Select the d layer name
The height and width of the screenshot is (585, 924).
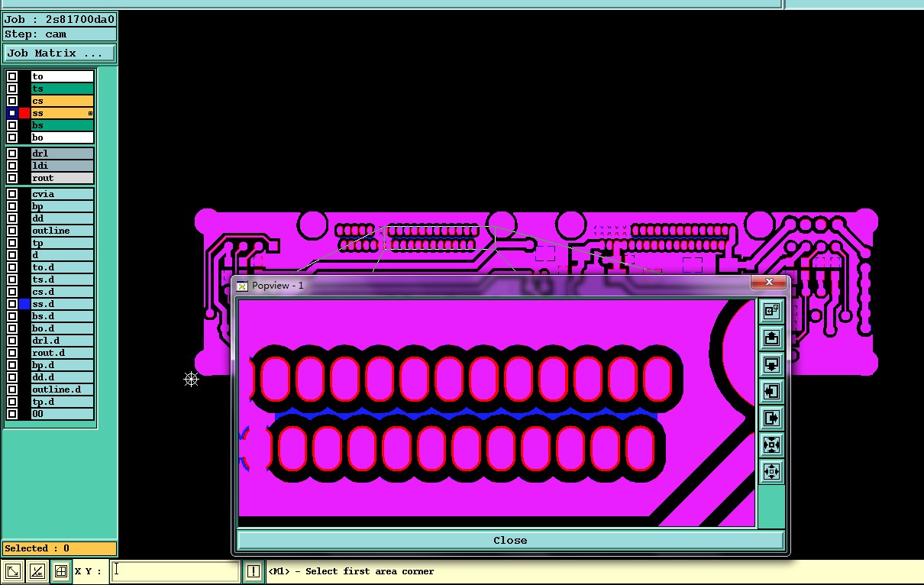point(63,255)
